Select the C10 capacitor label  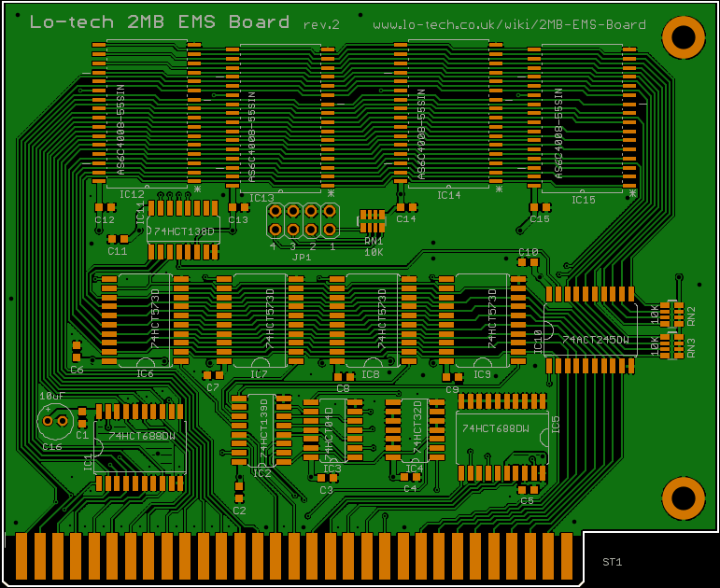(528, 252)
